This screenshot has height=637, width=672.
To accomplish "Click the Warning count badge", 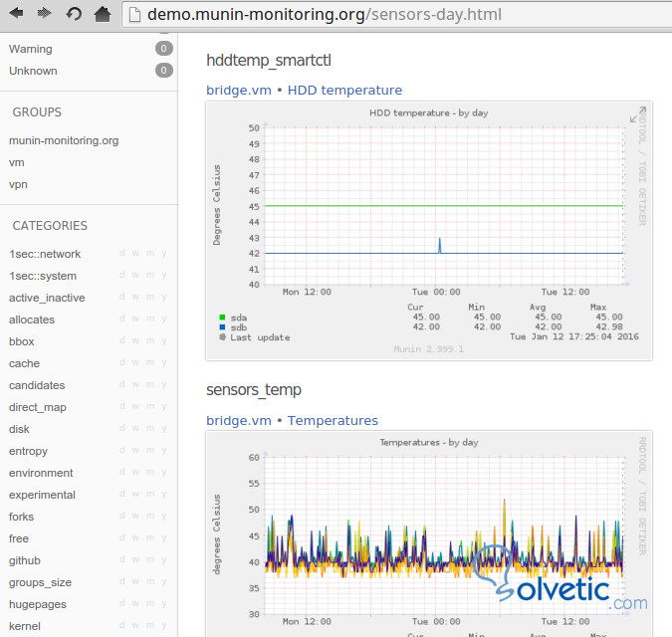I will pos(163,49).
